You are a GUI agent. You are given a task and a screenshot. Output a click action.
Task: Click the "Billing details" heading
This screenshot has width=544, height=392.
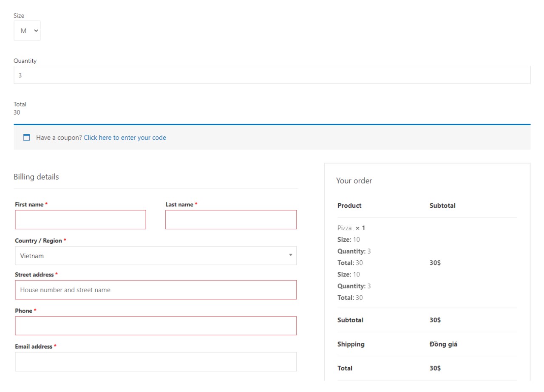point(36,177)
